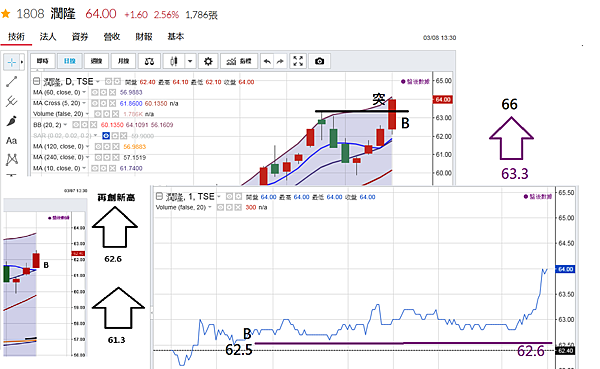Open the indicators button
Screen dimensions: 600x369
[x=239, y=61]
